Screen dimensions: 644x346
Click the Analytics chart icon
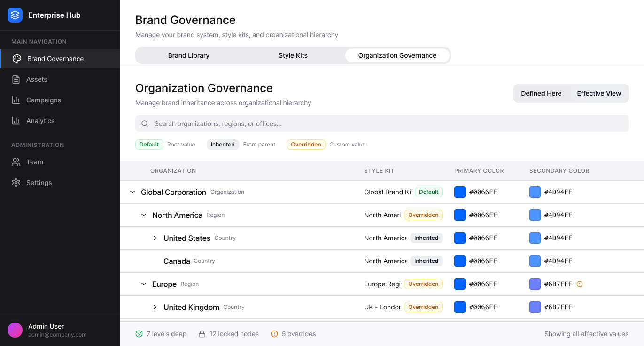coord(16,121)
